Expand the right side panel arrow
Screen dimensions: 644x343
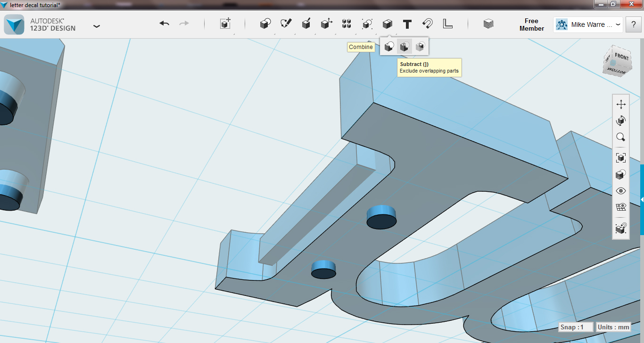[642, 200]
